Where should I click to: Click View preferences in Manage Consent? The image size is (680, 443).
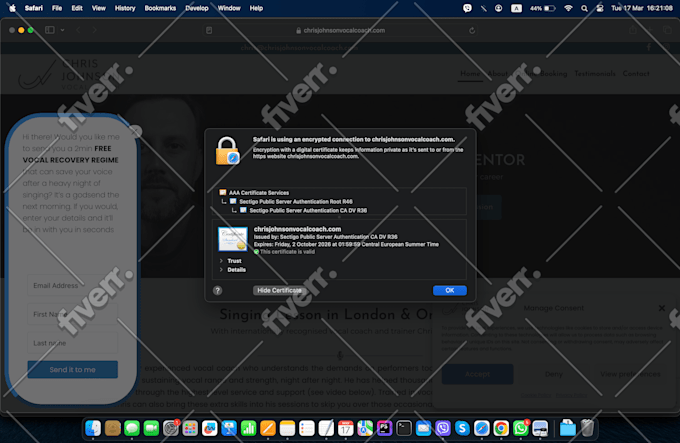(x=630, y=374)
